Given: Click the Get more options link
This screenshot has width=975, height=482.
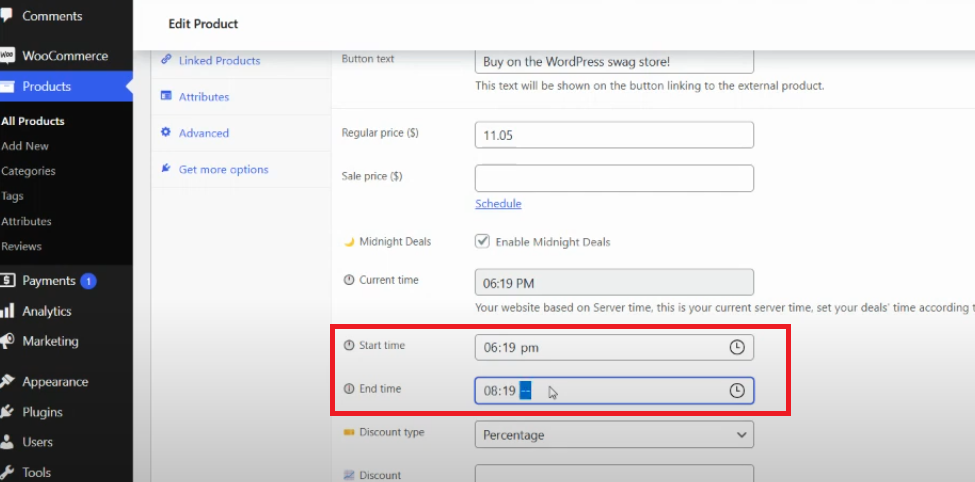Looking at the screenshot, I should [223, 170].
